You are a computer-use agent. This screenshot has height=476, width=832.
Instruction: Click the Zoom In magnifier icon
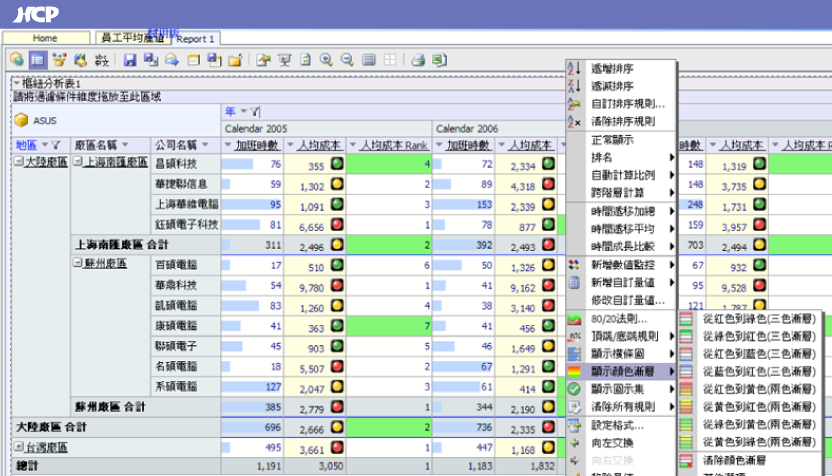326,59
